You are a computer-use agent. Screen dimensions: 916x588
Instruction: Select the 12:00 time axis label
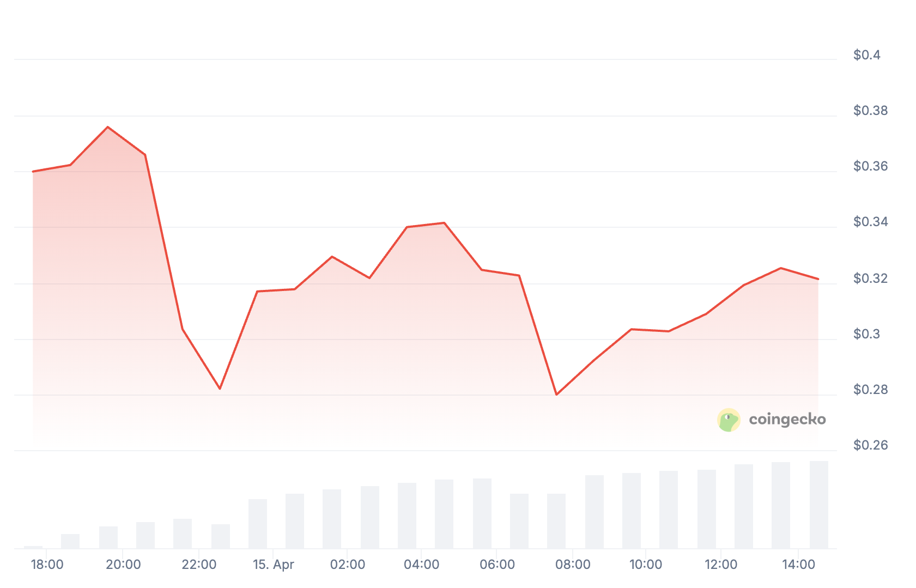[721, 565]
